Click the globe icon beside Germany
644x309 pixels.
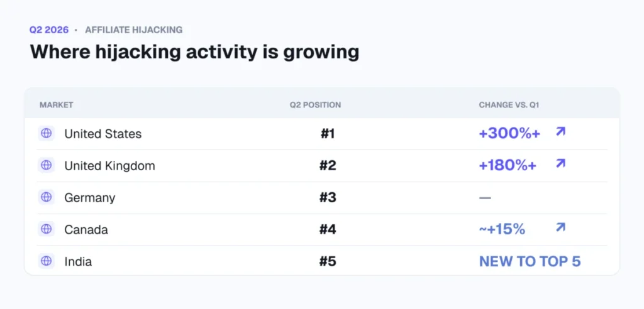[x=47, y=197]
